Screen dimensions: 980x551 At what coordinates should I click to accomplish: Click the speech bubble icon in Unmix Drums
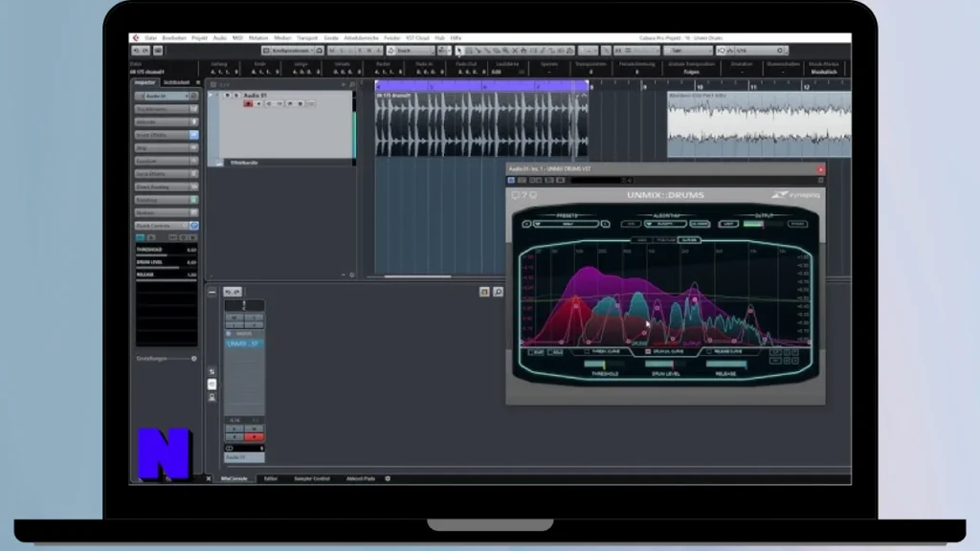pyautogui.click(x=516, y=195)
